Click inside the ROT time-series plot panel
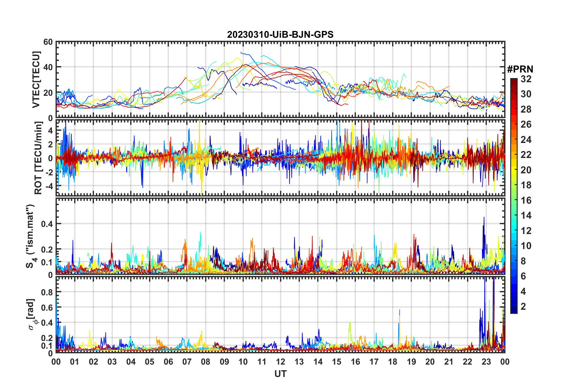The width and height of the screenshot is (561, 392). click(x=280, y=157)
